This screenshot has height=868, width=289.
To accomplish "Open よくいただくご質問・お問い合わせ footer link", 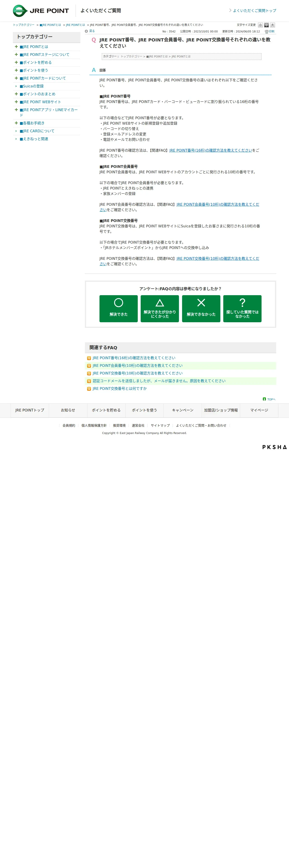I will [x=201, y=426].
